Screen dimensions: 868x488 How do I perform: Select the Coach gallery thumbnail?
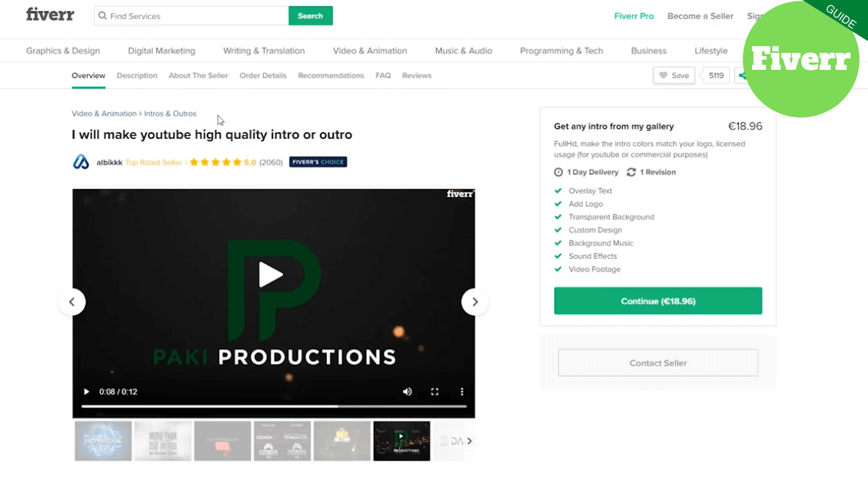(282, 441)
